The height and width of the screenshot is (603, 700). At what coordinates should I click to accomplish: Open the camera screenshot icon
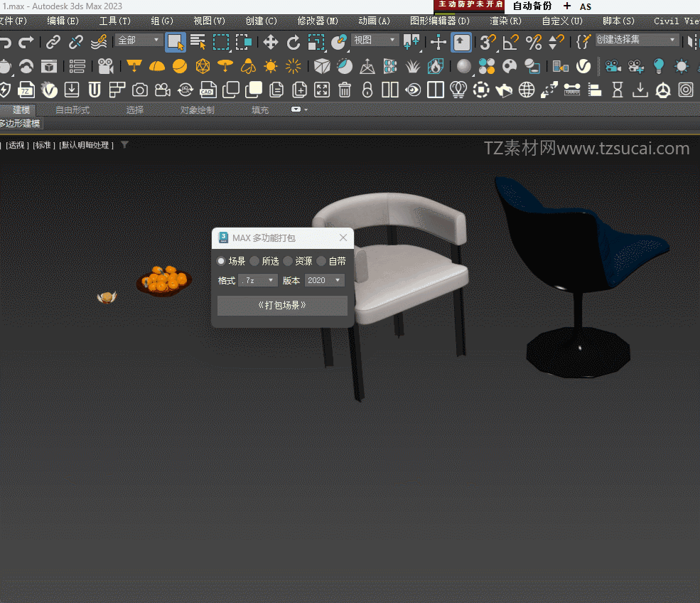[140, 90]
